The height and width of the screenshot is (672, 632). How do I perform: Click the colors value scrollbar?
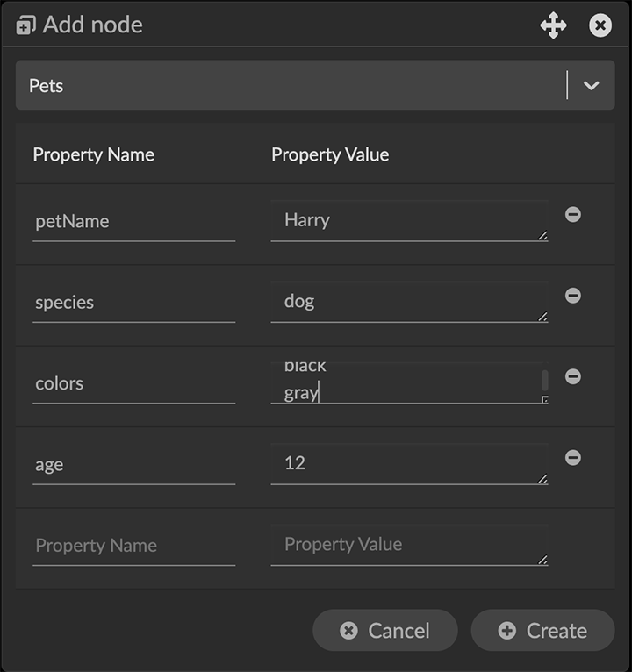click(x=544, y=380)
